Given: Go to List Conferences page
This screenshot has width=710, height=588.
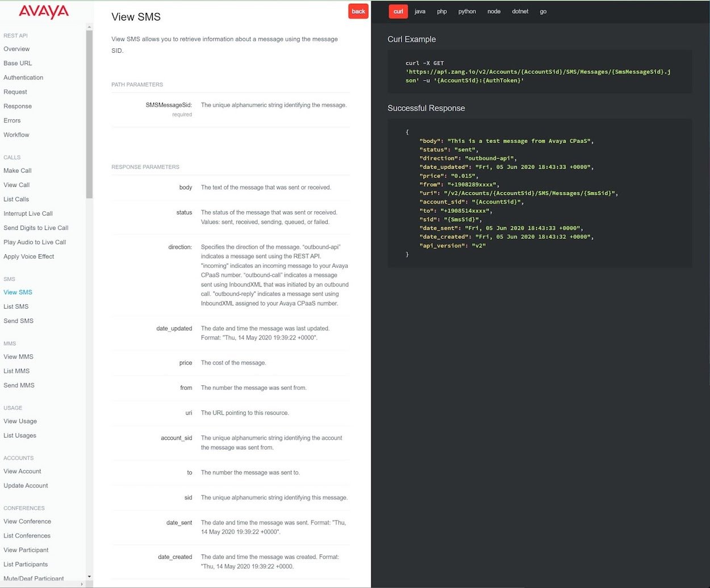Looking at the screenshot, I should pos(27,535).
